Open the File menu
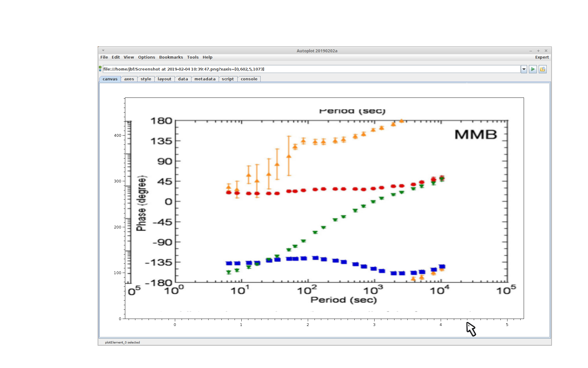This screenshot has height=368, width=588. [104, 57]
